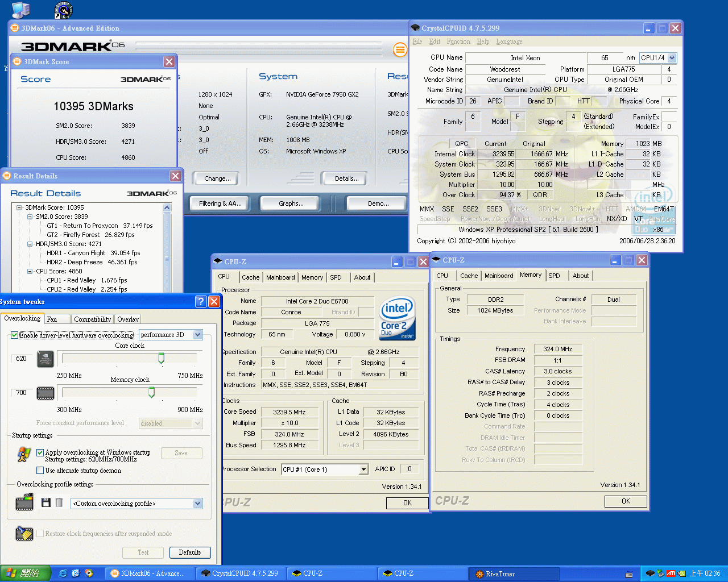Screen dimensions: 728x582
Task: Open the My Computer desktop icon
Action: 20,9
